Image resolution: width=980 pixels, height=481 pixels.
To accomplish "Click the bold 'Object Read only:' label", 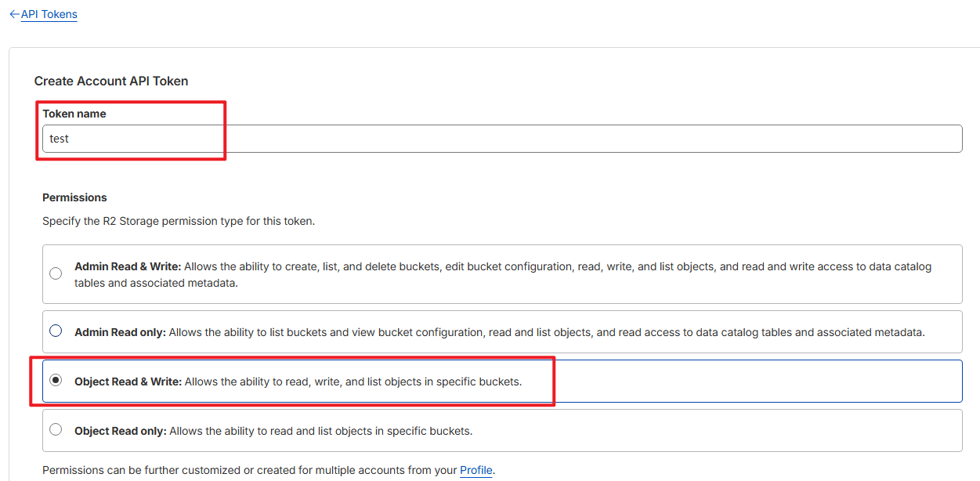I will point(120,431).
